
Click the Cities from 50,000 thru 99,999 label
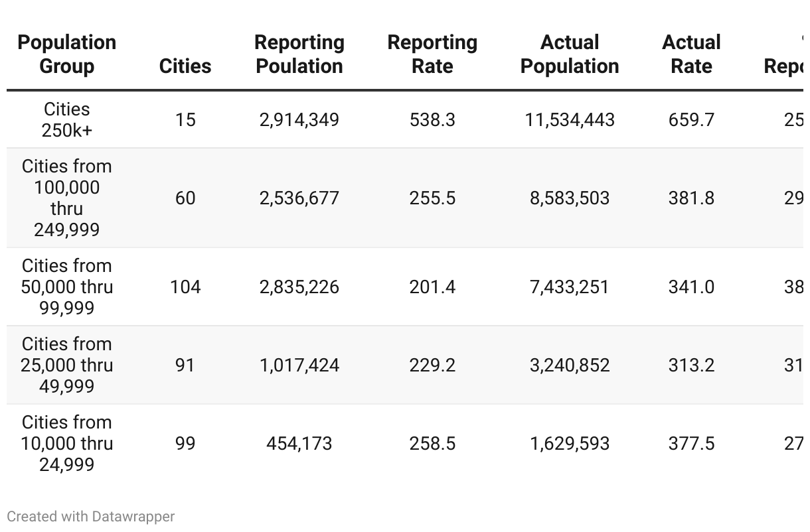pyautogui.click(x=66, y=287)
